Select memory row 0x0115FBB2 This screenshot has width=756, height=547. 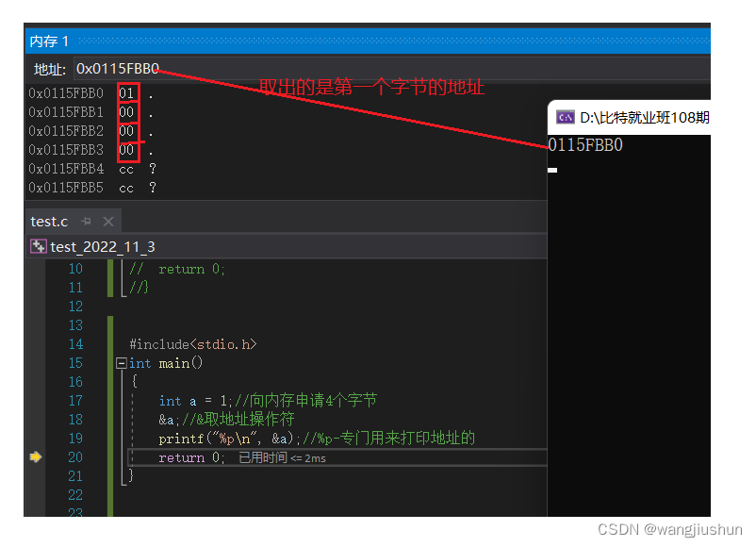(x=92, y=131)
